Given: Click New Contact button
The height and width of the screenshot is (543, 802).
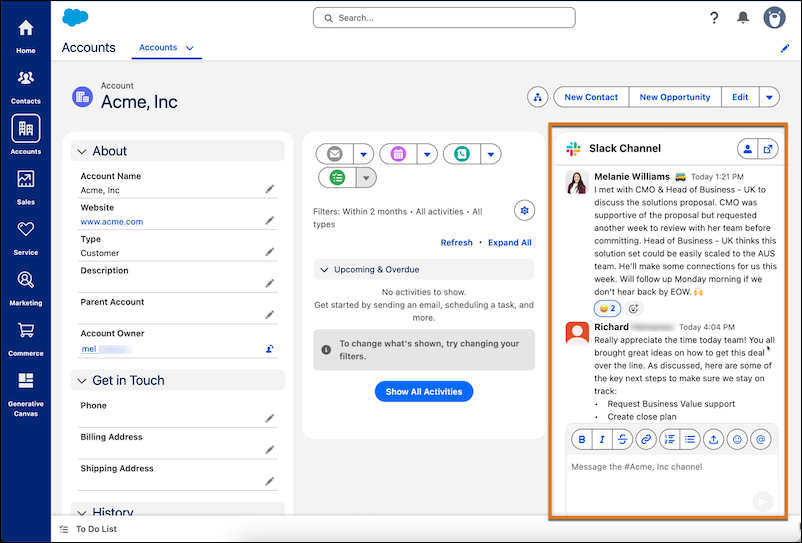Looking at the screenshot, I should pos(591,97).
